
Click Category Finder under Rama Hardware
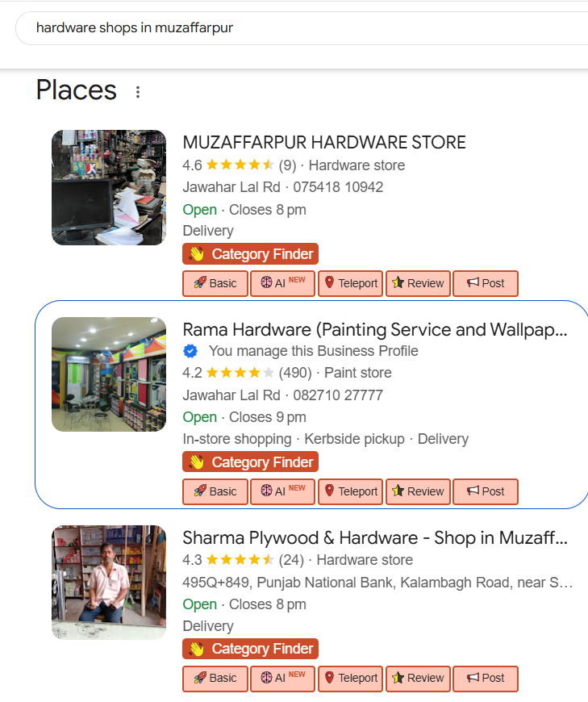251,462
